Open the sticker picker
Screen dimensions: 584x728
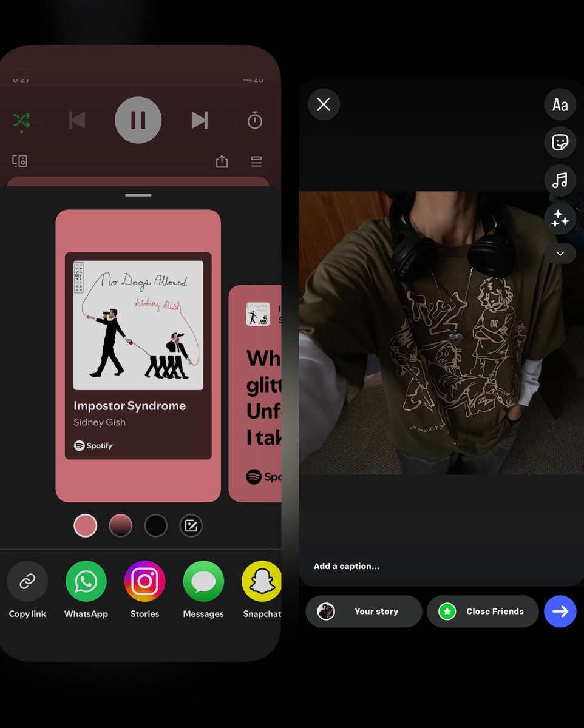pyautogui.click(x=560, y=143)
